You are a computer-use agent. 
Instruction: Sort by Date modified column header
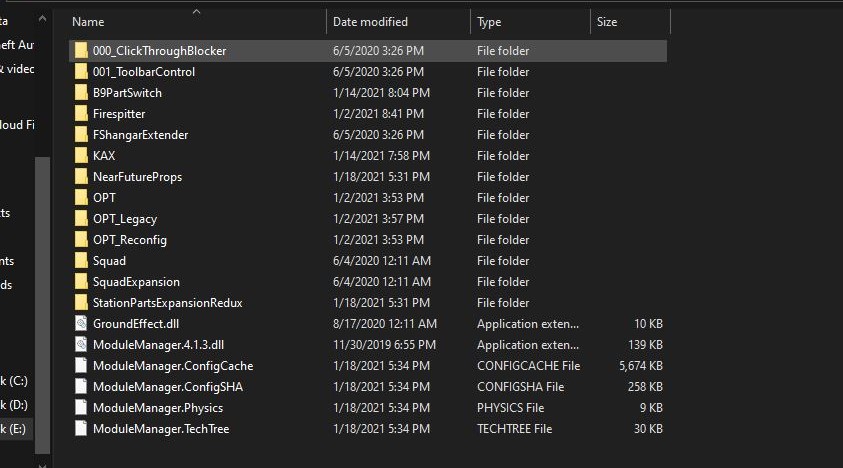click(370, 22)
